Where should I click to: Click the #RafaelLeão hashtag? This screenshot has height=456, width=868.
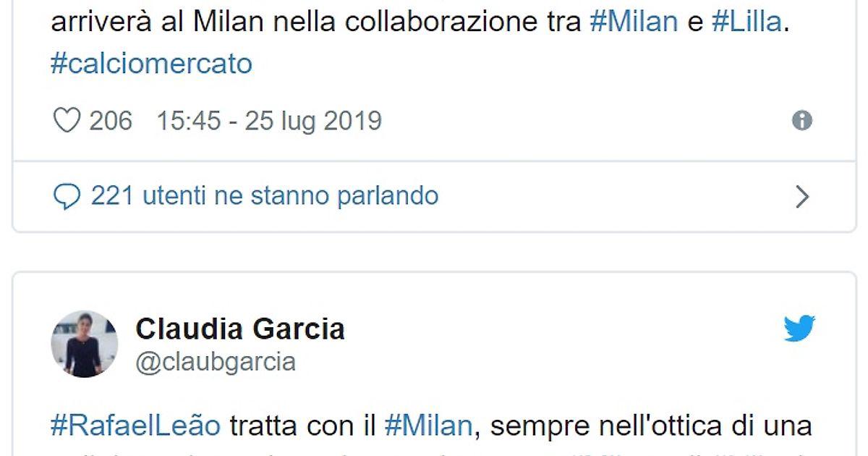coord(135,426)
